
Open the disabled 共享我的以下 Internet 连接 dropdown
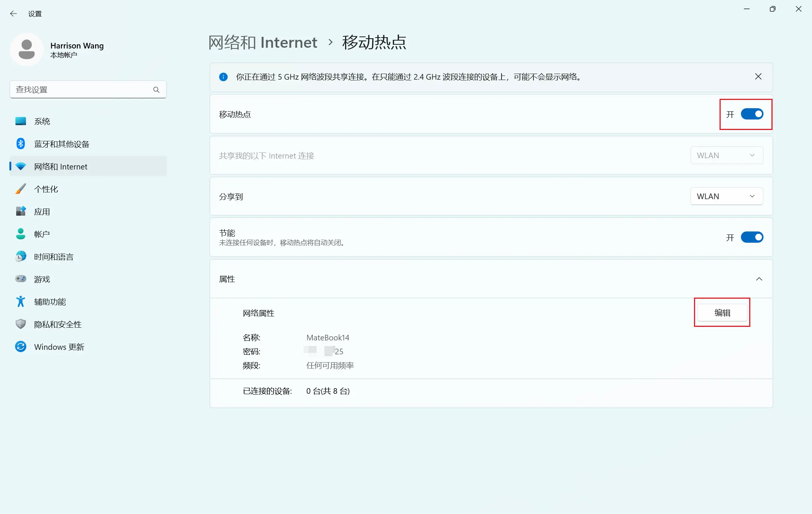click(727, 156)
